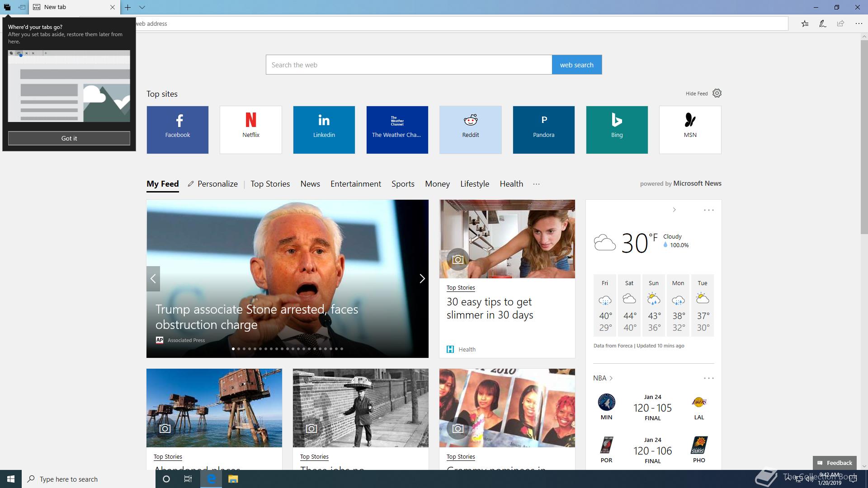Expand weather card location chevron

[x=674, y=210]
